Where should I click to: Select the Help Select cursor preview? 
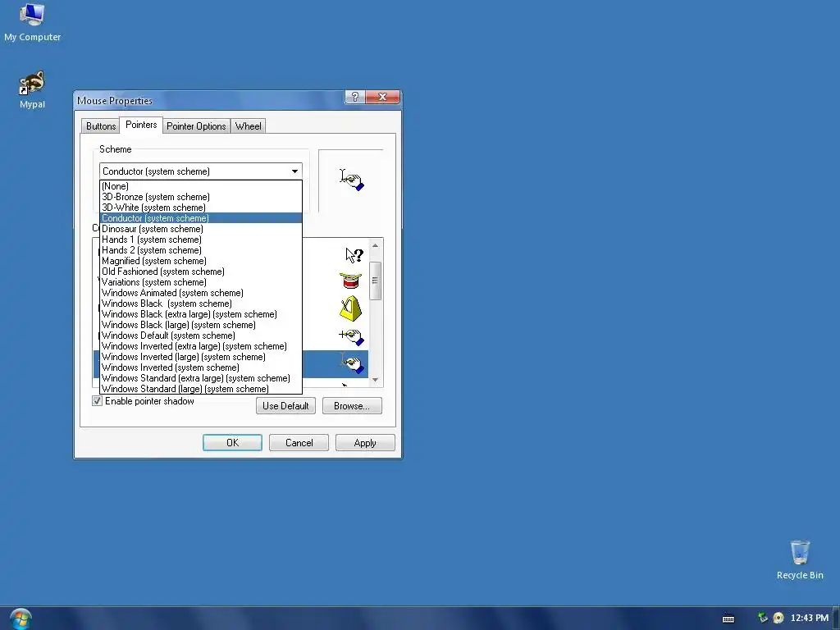[354, 256]
